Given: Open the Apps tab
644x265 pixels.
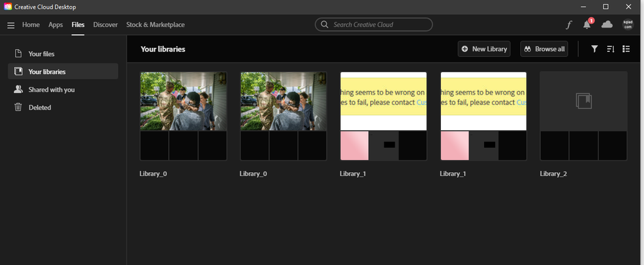Looking at the screenshot, I should 55,25.
